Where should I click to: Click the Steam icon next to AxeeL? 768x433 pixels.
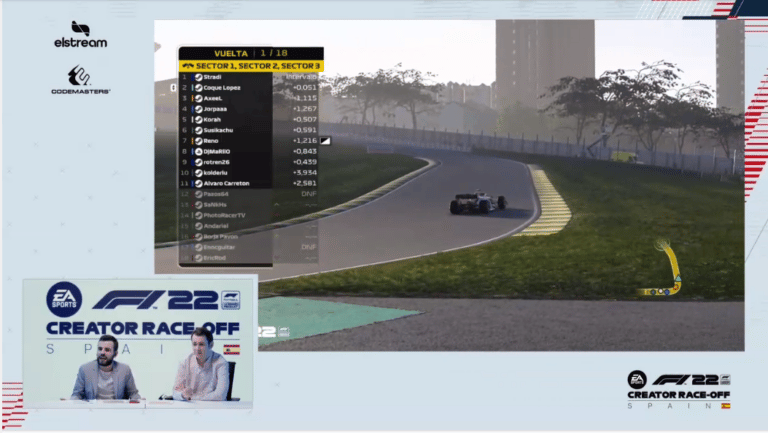coord(199,98)
